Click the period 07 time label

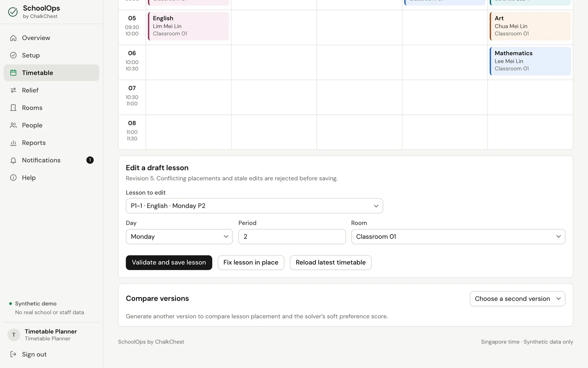click(132, 100)
